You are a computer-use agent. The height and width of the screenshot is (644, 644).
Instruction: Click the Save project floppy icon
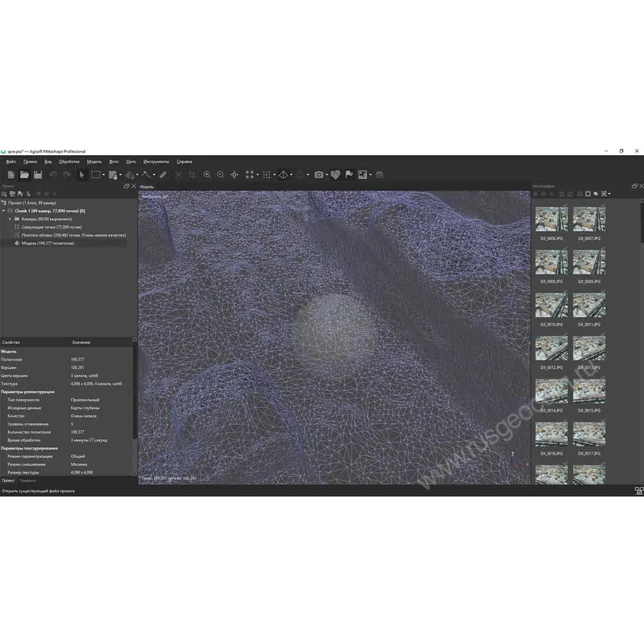point(38,175)
